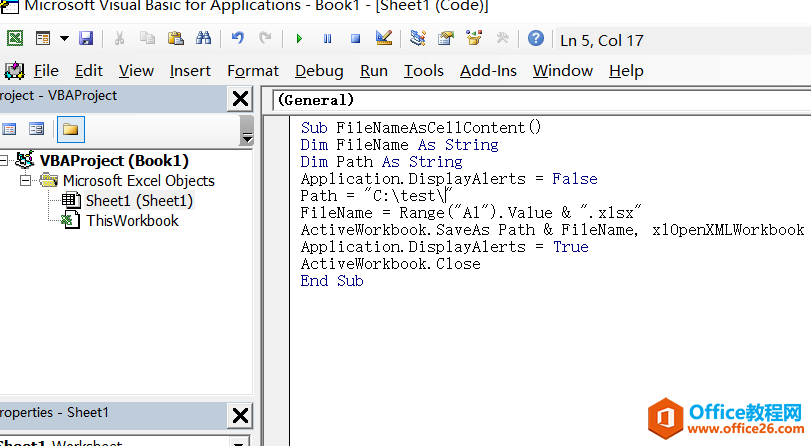811x446 pixels.
Task: Close the Project panel with X button
Action: (x=241, y=98)
